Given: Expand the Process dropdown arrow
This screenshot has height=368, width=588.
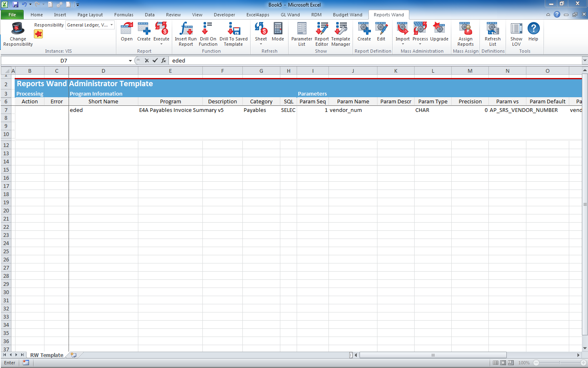Looking at the screenshot, I should [x=420, y=44].
